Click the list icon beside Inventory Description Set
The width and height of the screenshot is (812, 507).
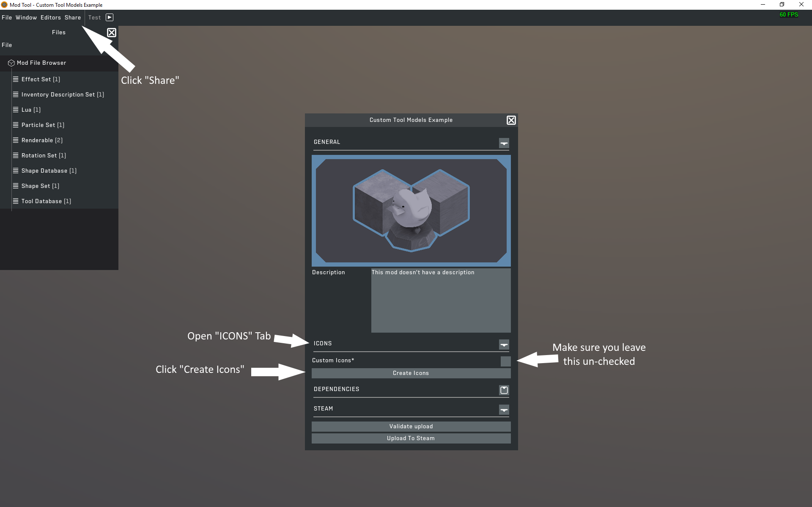pyautogui.click(x=16, y=94)
